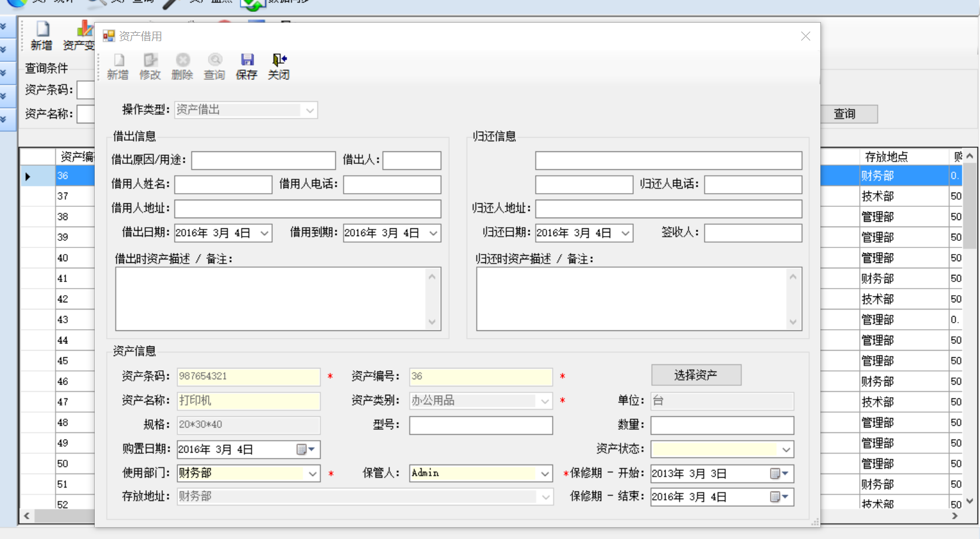Click scroll down arrow of asset table scrollbar
Screen dimensions: 980x539
click(x=969, y=501)
